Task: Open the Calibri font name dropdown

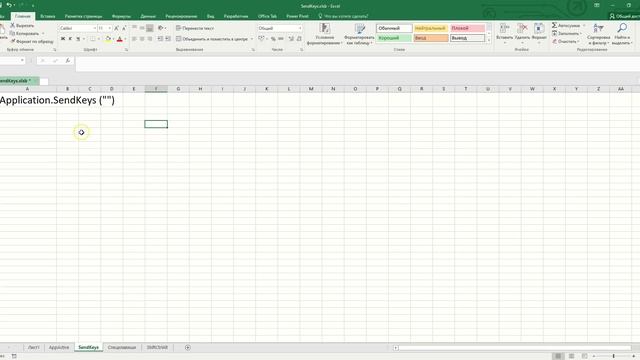Action: (x=95, y=28)
